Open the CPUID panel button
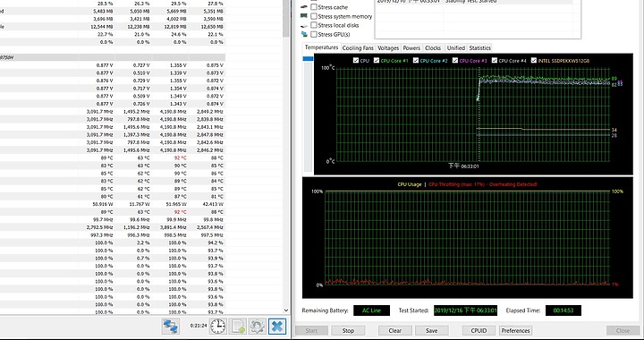The height and width of the screenshot is (340, 644). 479,330
